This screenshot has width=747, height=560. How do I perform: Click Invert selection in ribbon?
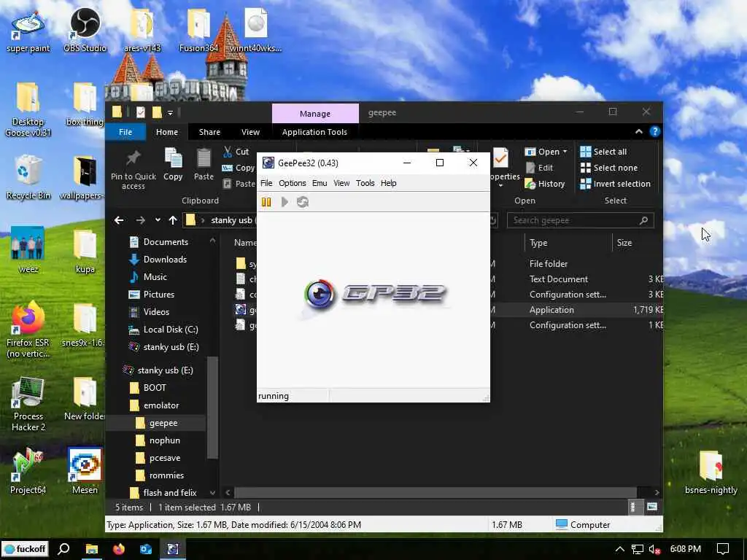[615, 184]
